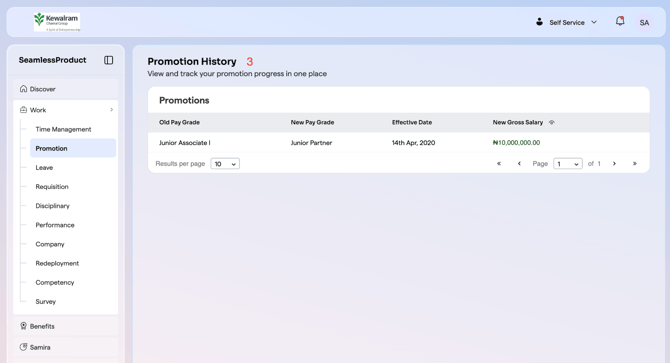Viewport: 670px width, 363px height.
Task: Open the Self Service dropdown
Action: point(567,22)
